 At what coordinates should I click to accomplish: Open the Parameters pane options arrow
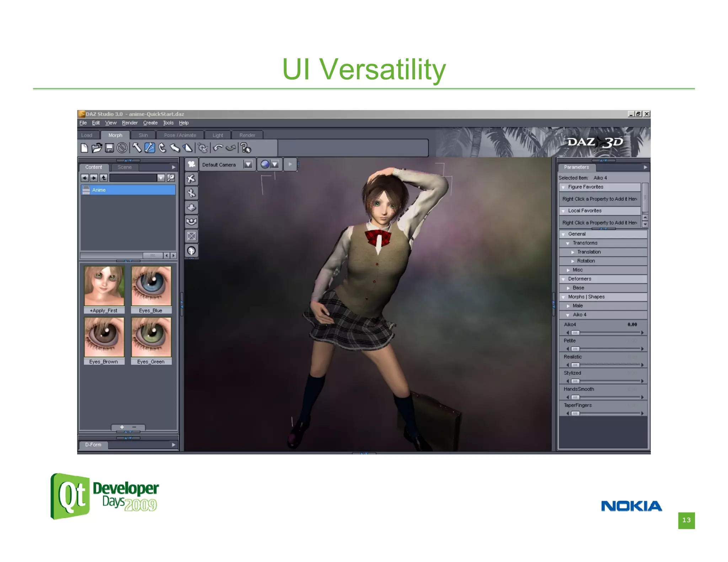646,167
